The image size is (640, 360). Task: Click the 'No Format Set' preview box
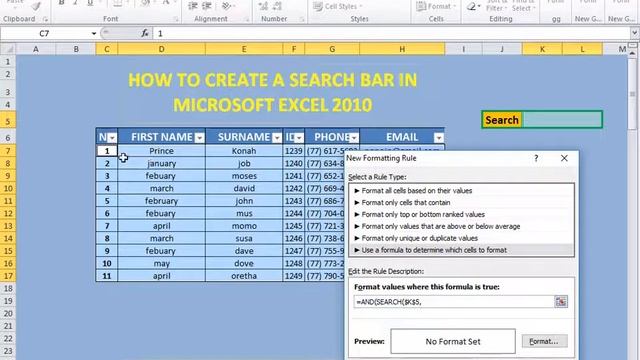(x=453, y=341)
